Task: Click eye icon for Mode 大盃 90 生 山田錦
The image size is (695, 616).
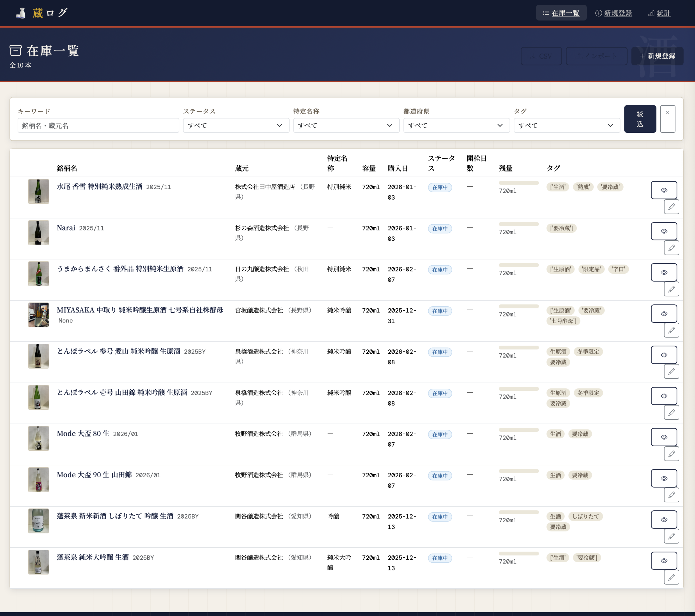Action: [x=664, y=478]
